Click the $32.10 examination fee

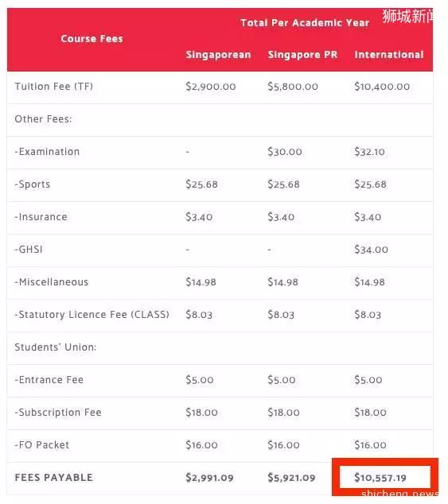369,152
